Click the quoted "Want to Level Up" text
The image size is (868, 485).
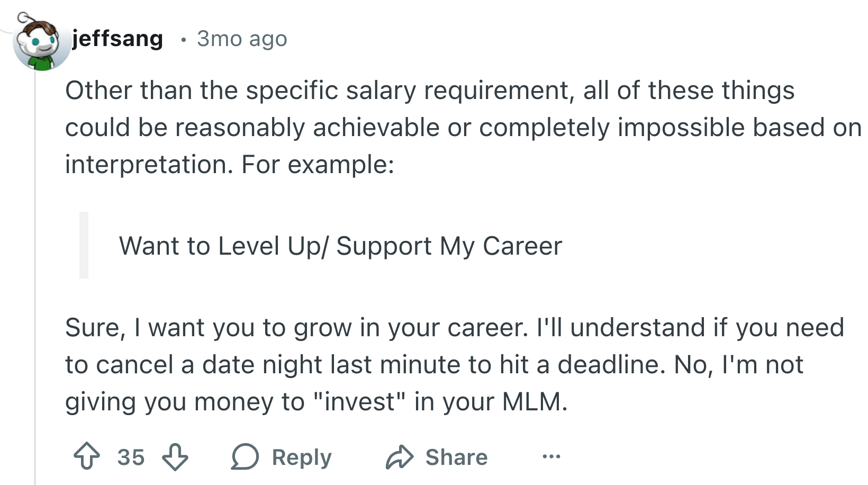coord(340,246)
